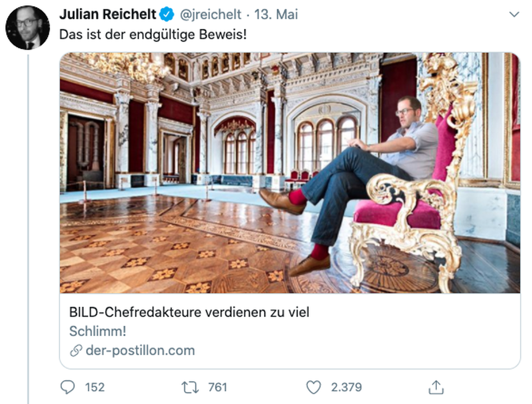532x404 pixels.
Task: Click the Julian Reichelt display name
Action: pos(108,14)
